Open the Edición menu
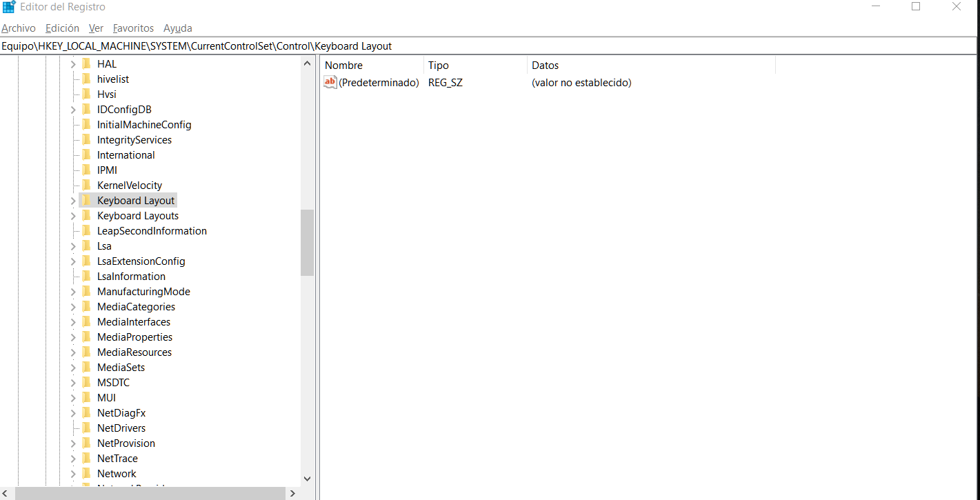This screenshot has width=980, height=500. point(62,28)
